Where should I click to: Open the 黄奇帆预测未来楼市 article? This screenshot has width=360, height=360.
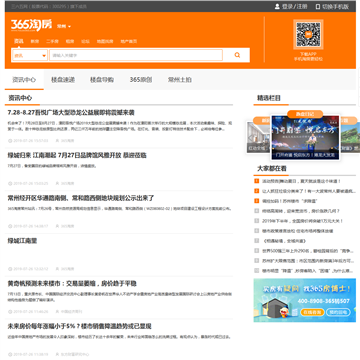click(x=72, y=284)
